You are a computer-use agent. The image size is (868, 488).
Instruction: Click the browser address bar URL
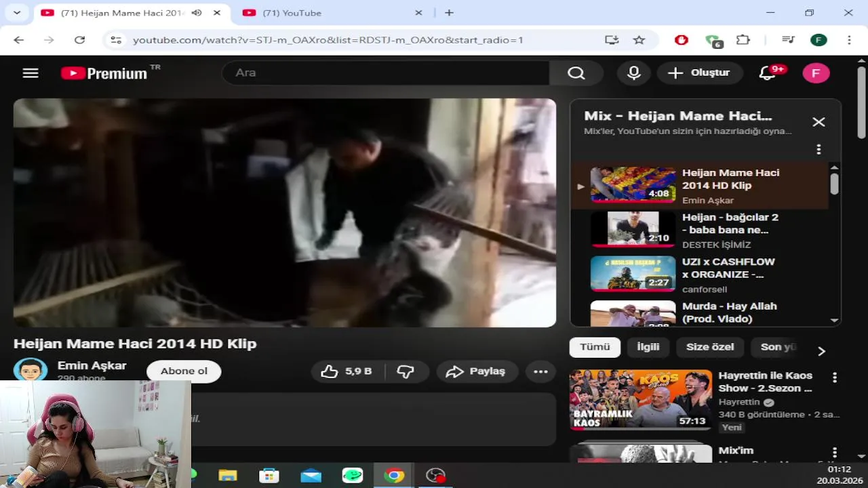[x=328, y=40]
